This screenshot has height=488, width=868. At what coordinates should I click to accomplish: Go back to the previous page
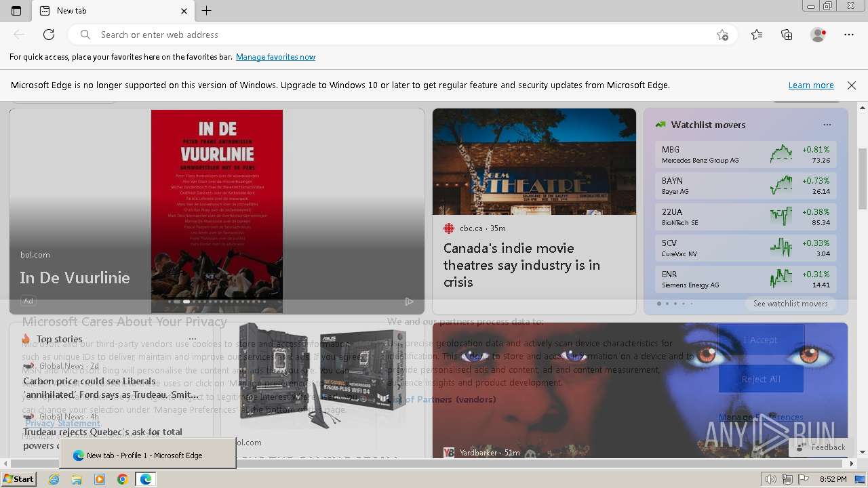pos(19,35)
